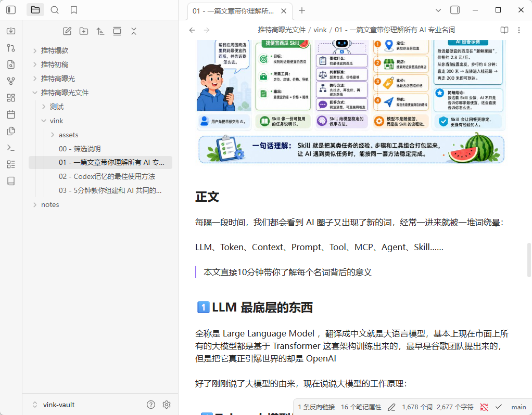Viewport: 532px width, 415px height.
Task: Open the note's more options menu
Action: tap(519, 30)
